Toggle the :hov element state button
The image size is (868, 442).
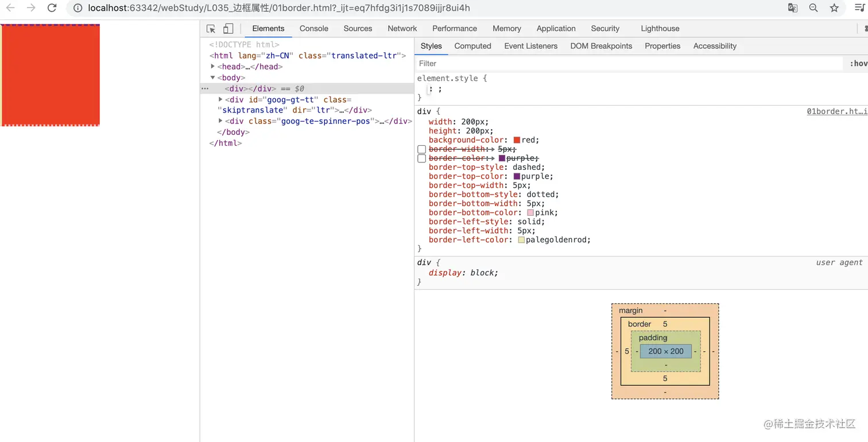tap(858, 64)
